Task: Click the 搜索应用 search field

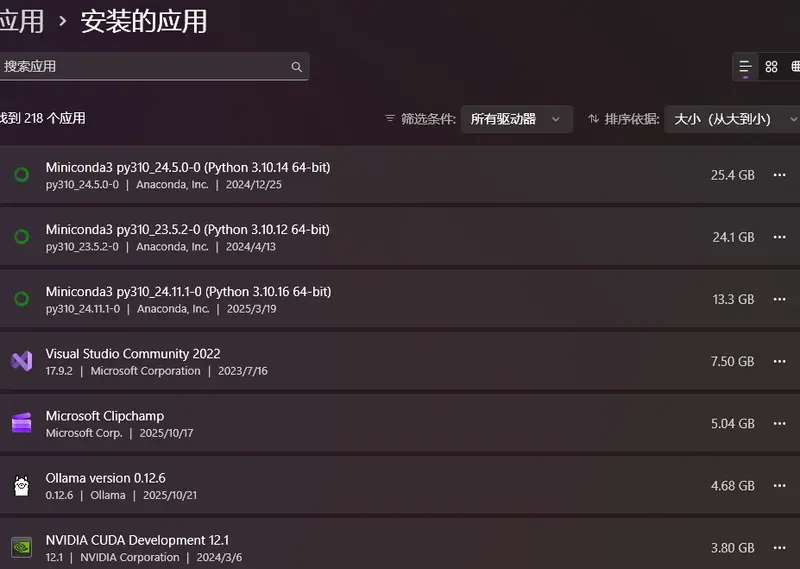Action: (x=154, y=66)
